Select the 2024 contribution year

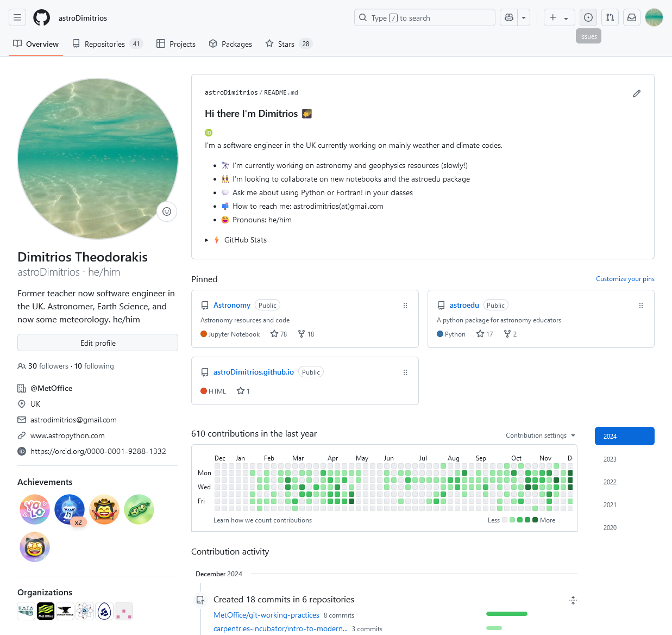click(625, 436)
